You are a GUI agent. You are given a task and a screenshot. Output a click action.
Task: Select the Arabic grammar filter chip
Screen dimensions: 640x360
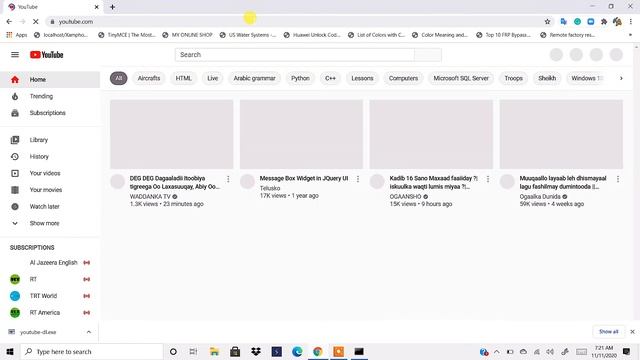pyautogui.click(x=254, y=78)
